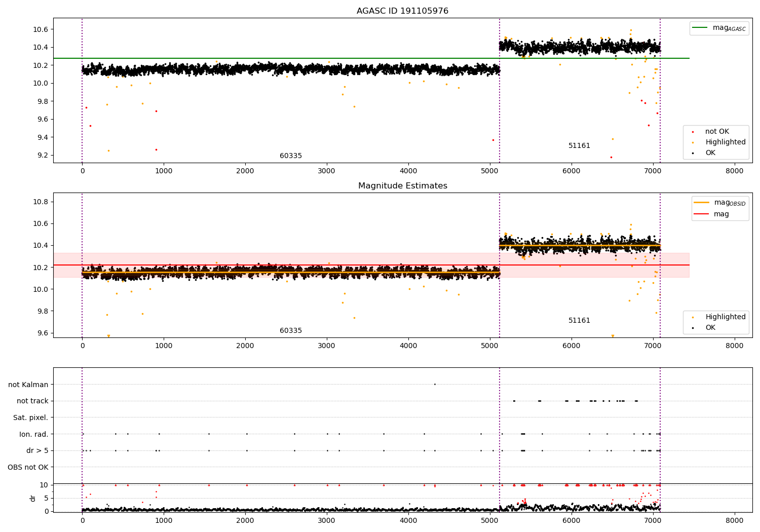This screenshot has width=760, height=532.
Task: Click the dr tick label 10
Action: coord(44,485)
